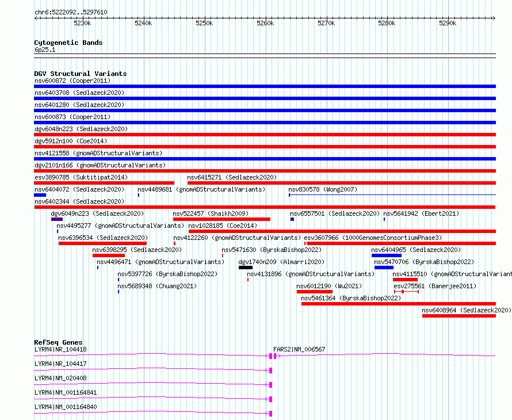The width and height of the screenshot is (512, 420).
Task: Select nsv5641942 (Ebert2021) label
Action: coord(421,213)
